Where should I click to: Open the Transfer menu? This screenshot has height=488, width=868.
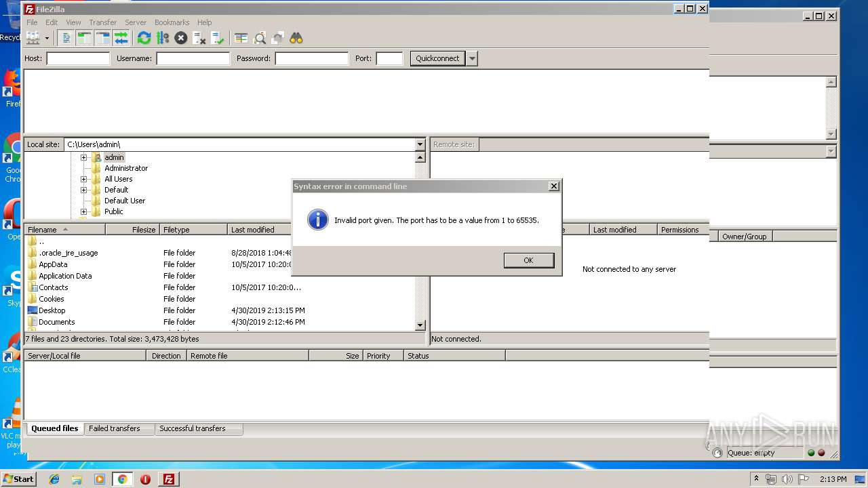(x=102, y=22)
